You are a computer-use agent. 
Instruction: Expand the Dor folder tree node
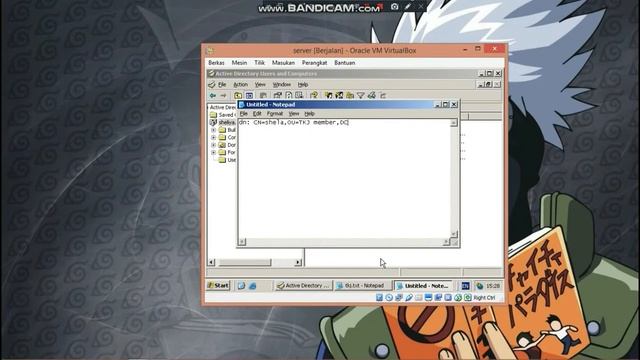point(213,145)
